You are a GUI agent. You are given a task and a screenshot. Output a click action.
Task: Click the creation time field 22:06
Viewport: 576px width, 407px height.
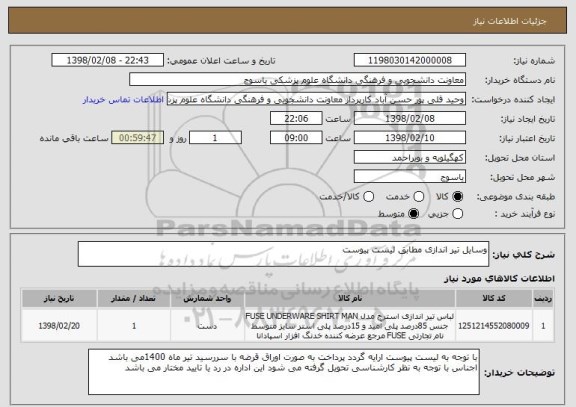click(x=296, y=118)
